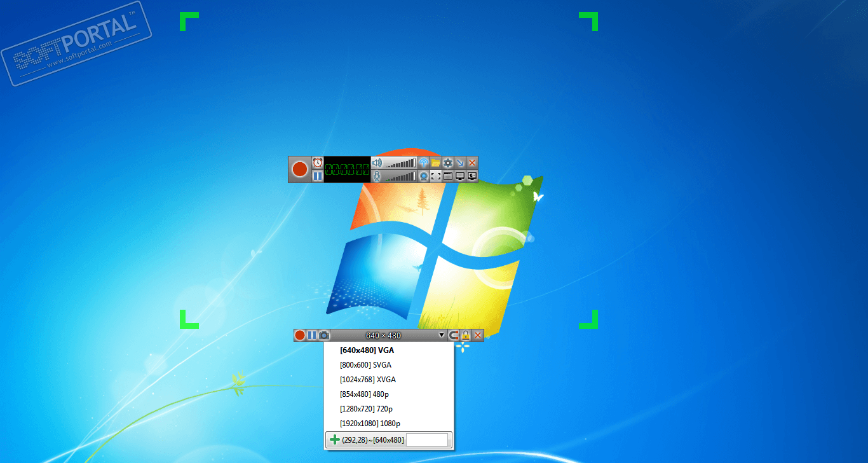Image resolution: width=868 pixels, height=463 pixels.
Task: Click the green 00:00:00 recording timer display
Action: [347, 170]
